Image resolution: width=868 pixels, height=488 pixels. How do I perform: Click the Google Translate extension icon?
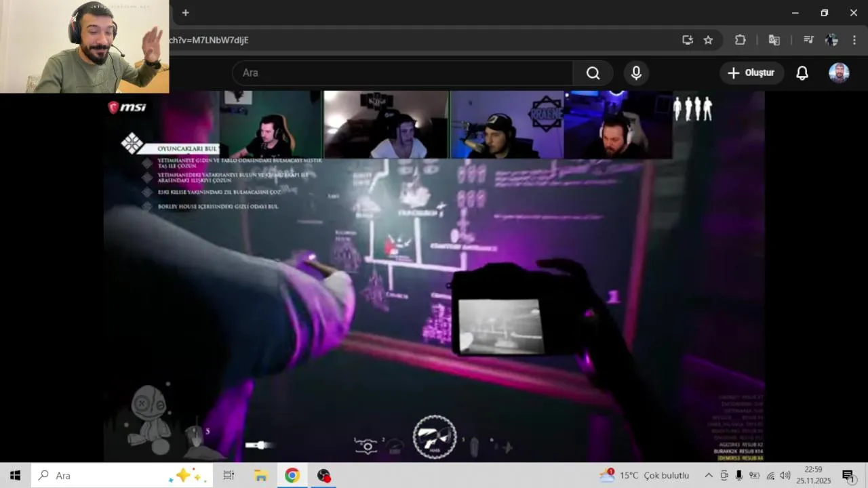point(774,40)
